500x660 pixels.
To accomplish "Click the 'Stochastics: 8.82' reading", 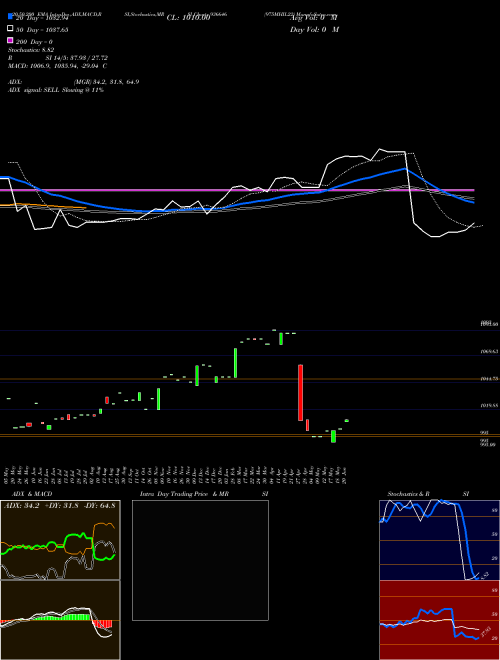I will pos(31,50).
